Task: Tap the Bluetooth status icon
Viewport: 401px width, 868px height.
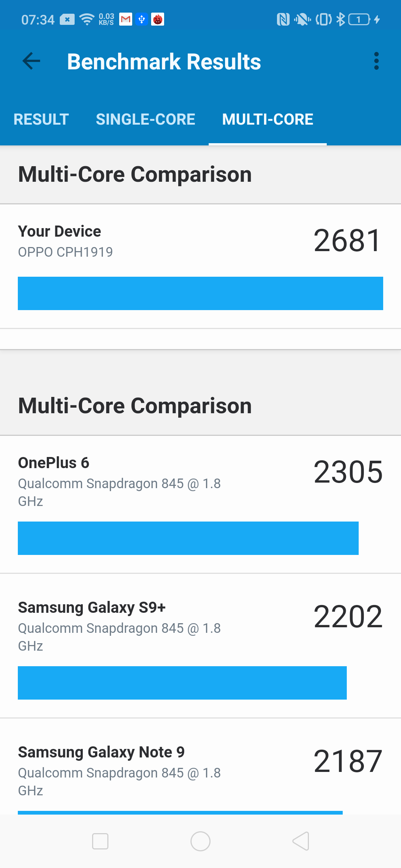Action: coord(340,19)
